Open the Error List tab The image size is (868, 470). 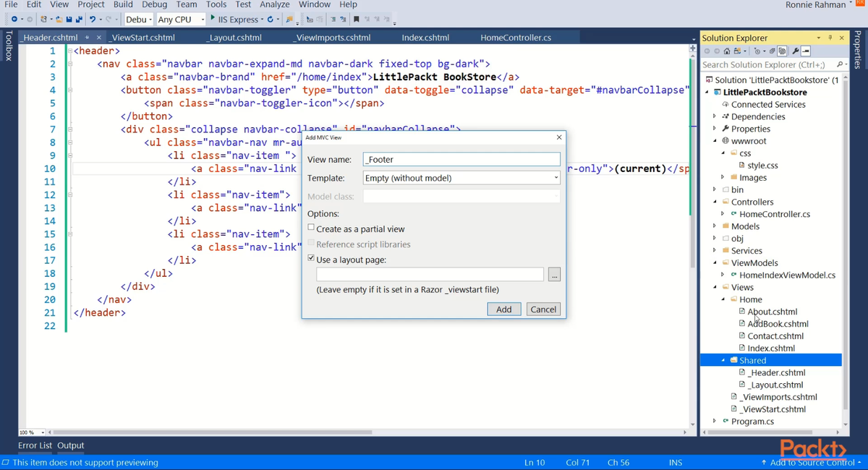pos(36,445)
